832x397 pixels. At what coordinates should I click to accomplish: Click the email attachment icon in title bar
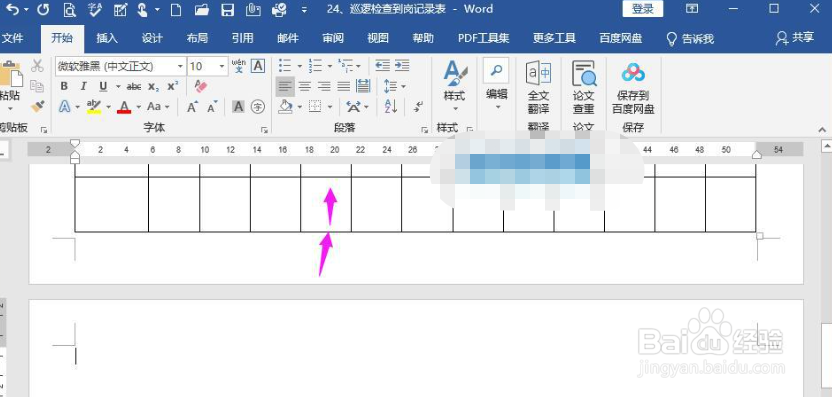pyautogui.click(x=253, y=9)
